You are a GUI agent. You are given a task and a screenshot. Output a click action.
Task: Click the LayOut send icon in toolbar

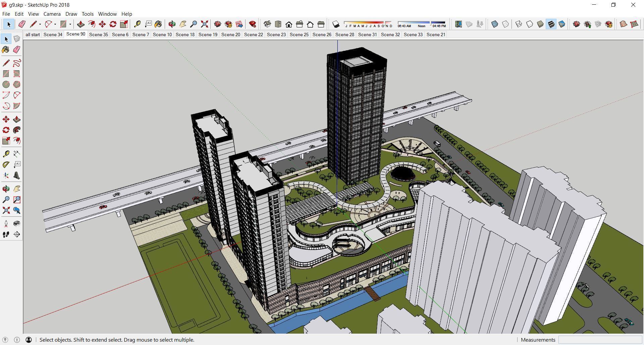point(239,24)
